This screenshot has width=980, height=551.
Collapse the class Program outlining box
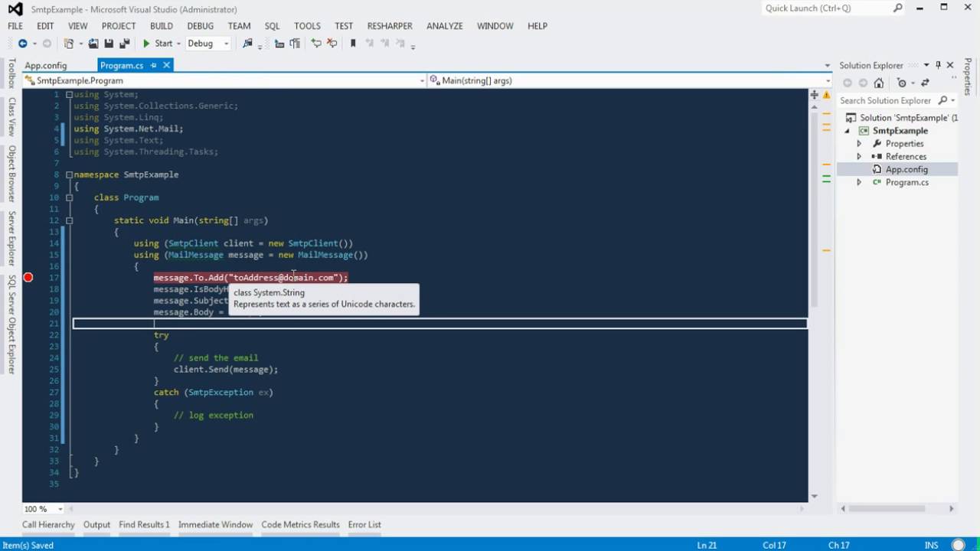click(69, 197)
